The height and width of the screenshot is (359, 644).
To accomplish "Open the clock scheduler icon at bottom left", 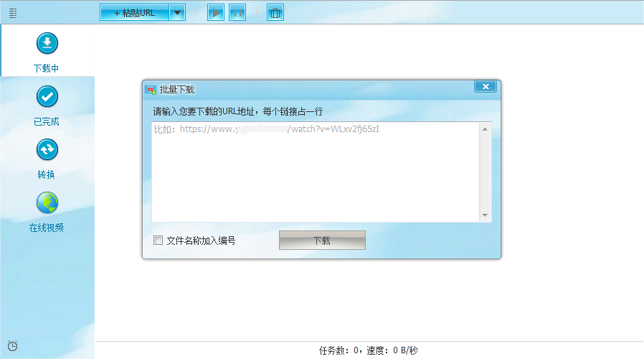I will click(12, 346).
